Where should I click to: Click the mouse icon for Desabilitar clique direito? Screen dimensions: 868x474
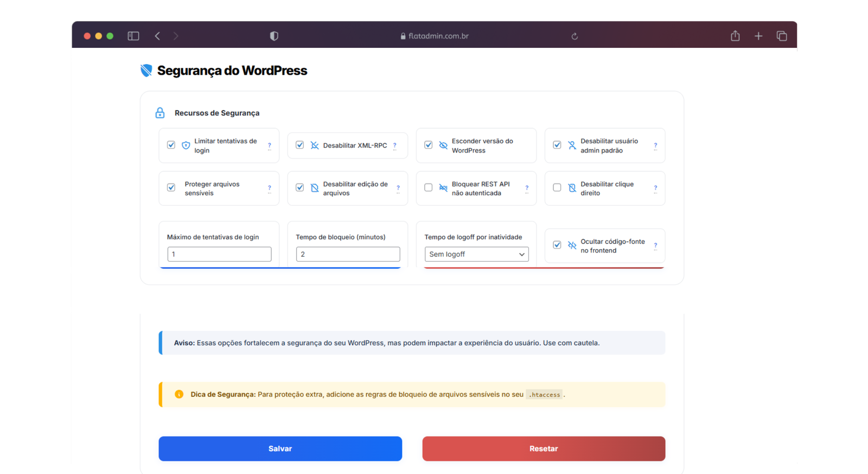[572, 188]
